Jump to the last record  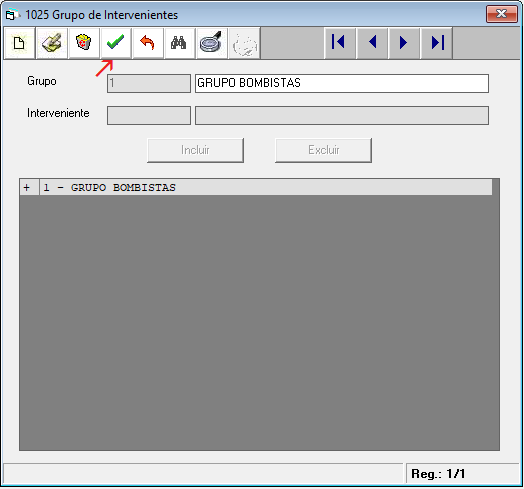tap(436, 43)
